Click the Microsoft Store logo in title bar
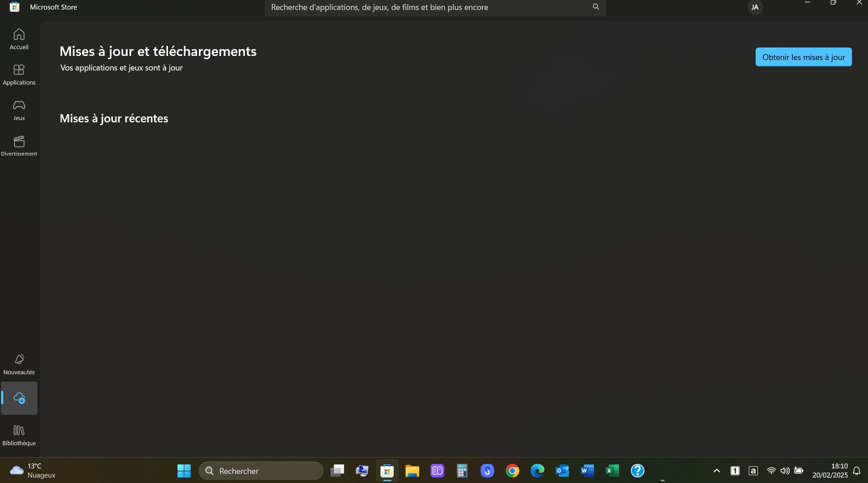Image resolution: width=868 pixels, height=483 pixels. click(x=15, y=7)
